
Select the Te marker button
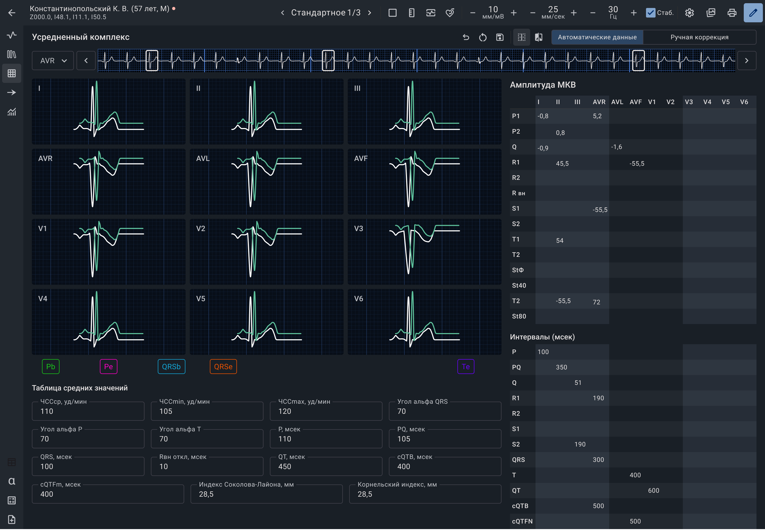click(x=466, y=367)
